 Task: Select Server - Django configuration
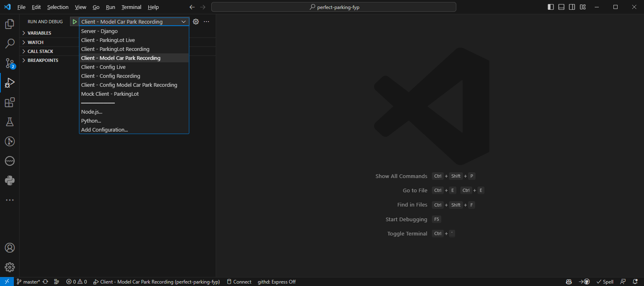[x=134, y=31]
